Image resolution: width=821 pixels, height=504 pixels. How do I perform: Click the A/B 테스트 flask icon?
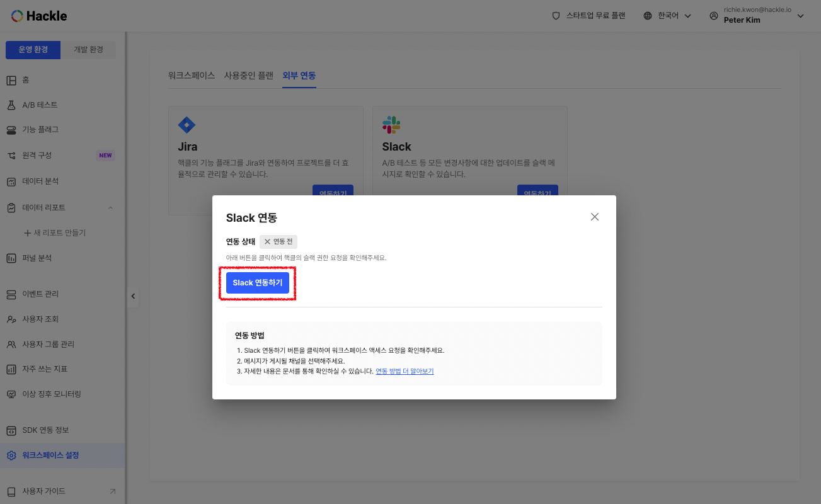point(11,105)
